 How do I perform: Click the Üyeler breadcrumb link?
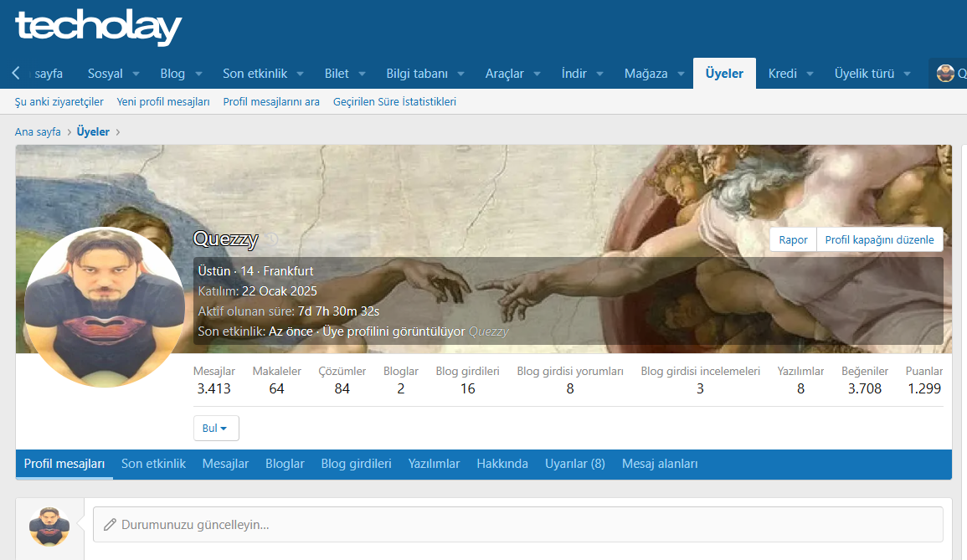[x=93, y=132]
